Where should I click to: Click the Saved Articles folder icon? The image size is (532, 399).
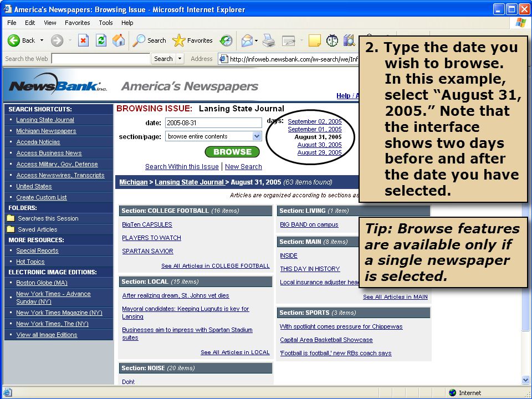point(11,229)
